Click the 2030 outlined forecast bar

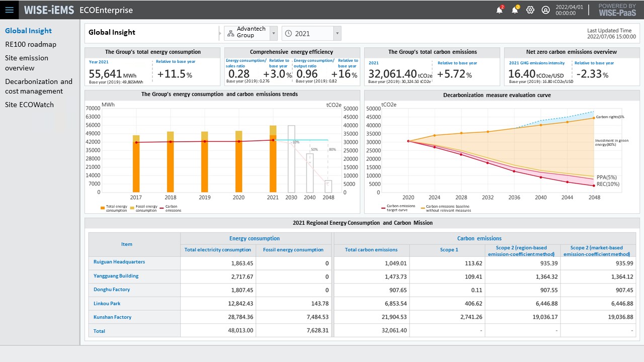pyautogui.click(x=291, y=159)
